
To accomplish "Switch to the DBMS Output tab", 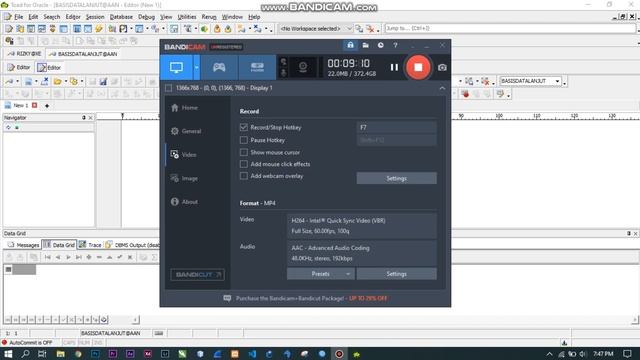I will pyautogui.click(x=132, y=245).
